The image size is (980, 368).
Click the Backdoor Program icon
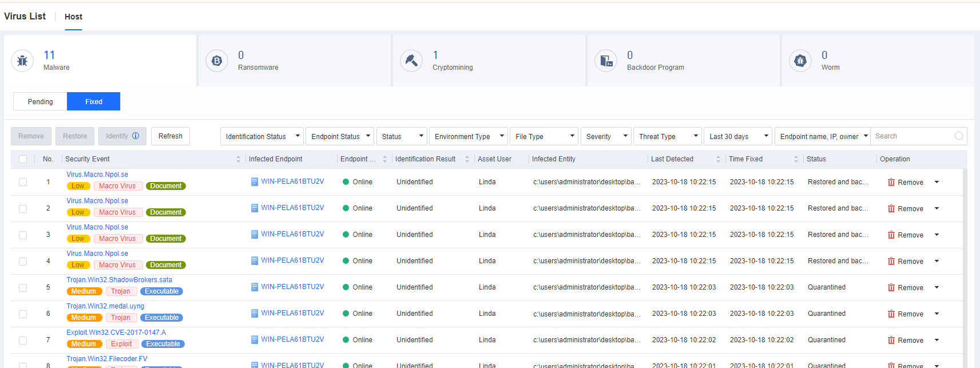point(606,61)
